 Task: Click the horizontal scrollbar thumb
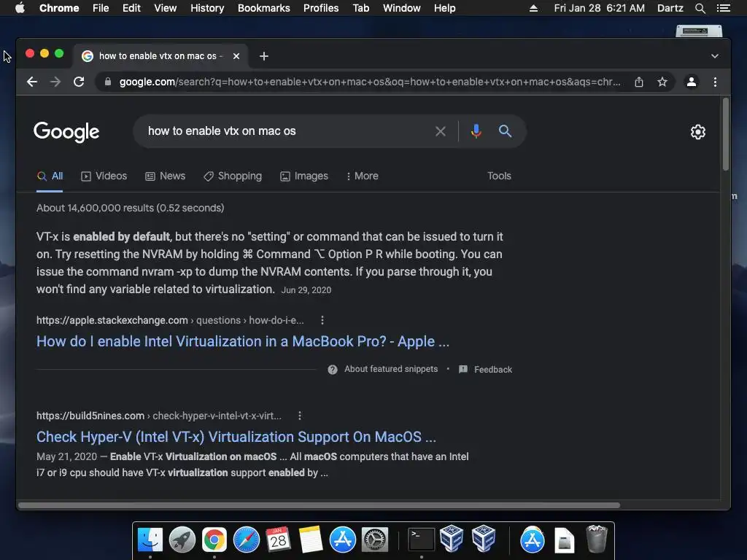320,505
